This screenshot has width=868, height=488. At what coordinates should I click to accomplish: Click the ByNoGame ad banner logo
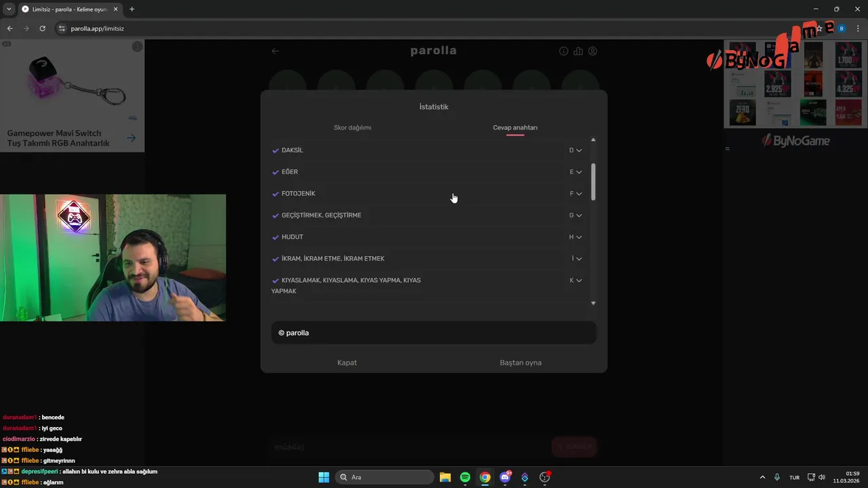pyautogui.click(x=795, y=140)
